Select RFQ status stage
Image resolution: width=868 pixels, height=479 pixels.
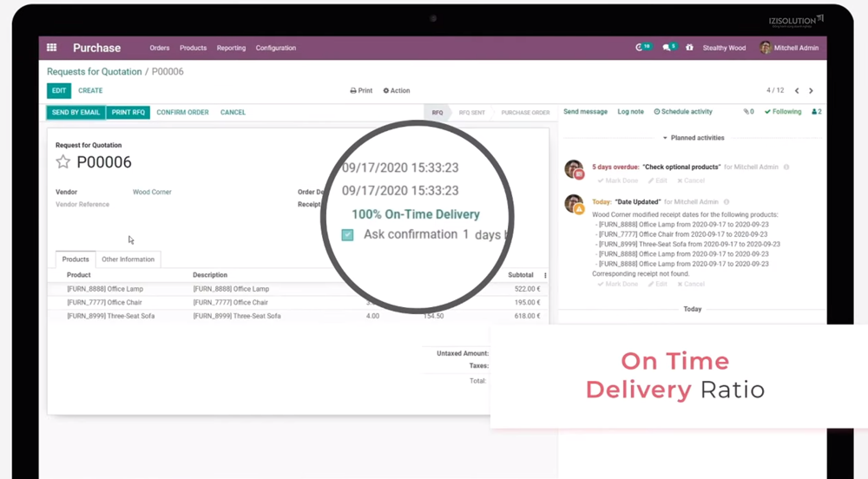coord(437,113)
